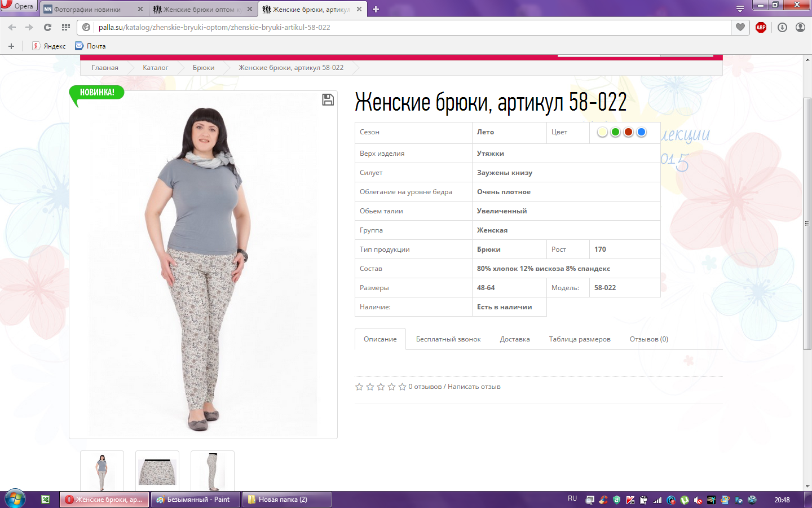
Task: Open the waistband close-up thumbnail
Action: pyautogui.click(x=157, y=471)
